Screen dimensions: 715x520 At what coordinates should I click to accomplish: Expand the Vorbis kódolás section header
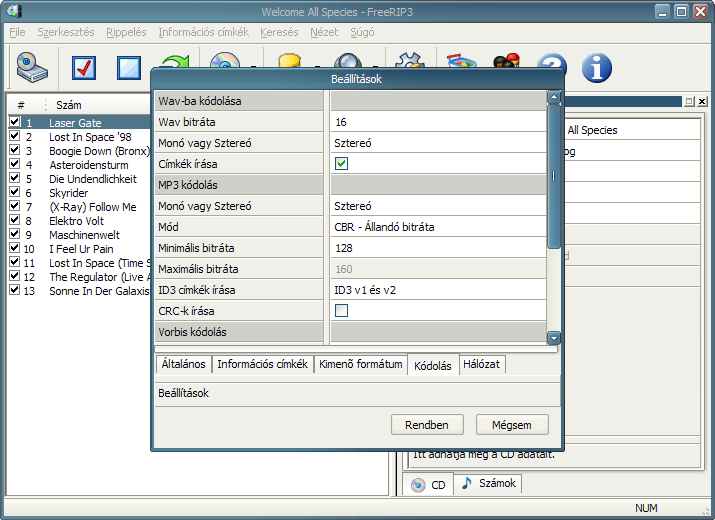coord(239,332)
